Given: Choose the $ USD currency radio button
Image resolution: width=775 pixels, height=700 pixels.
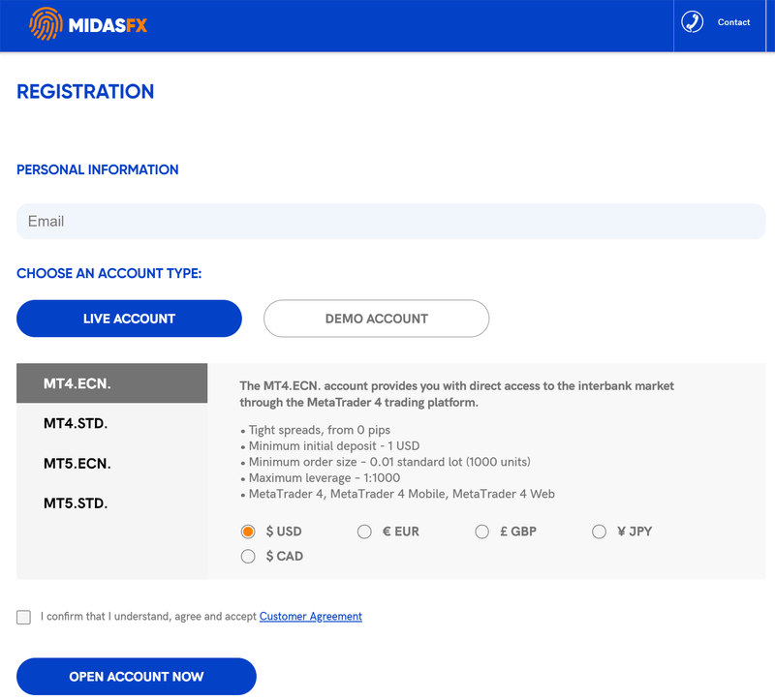Looking at the screenshot, I should point(248,532).
